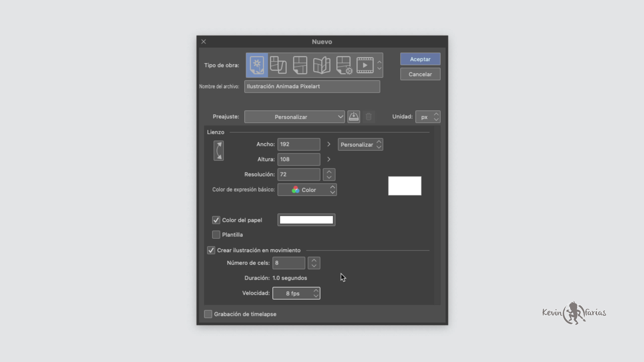Open the Resolución preset stepper
This screenshot has width=644, height=362.
[x=329, y=174]
